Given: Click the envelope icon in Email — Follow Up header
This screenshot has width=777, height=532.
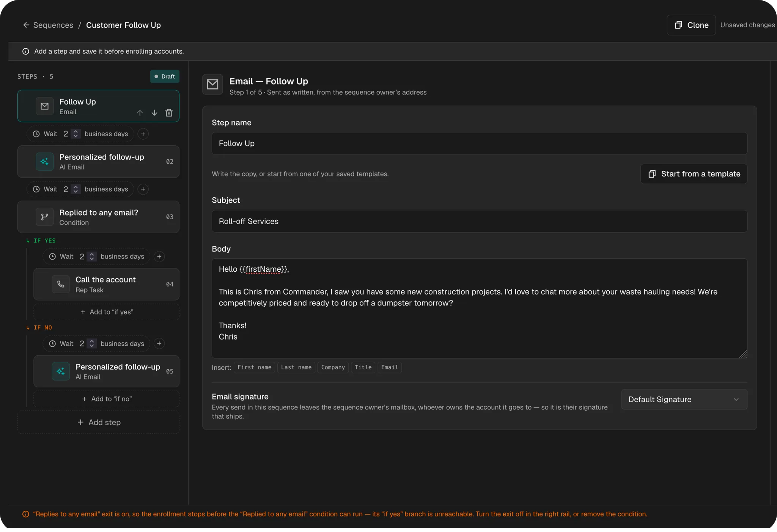Looking at the screenshot, I should (212, 84).
